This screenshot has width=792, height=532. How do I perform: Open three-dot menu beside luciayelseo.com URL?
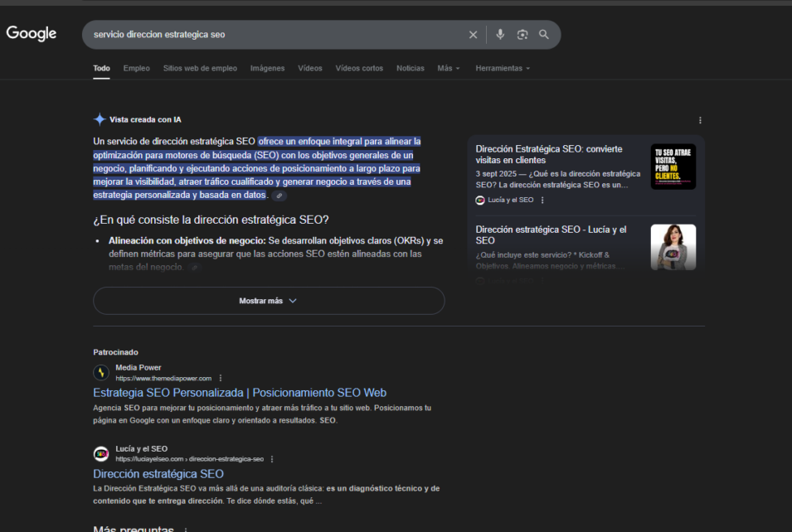(272, 459)
